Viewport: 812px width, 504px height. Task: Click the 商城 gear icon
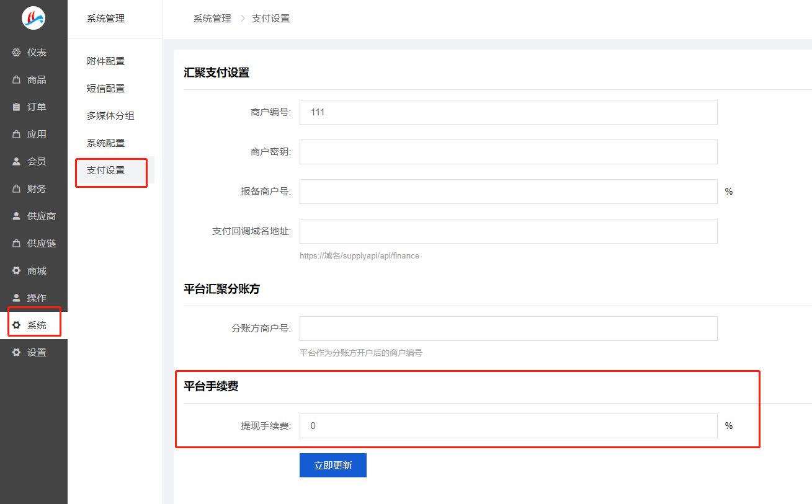17,271
